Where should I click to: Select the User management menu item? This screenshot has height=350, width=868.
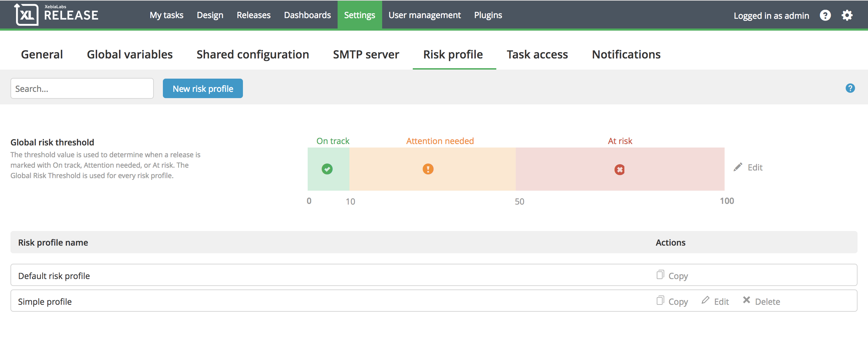425,15
